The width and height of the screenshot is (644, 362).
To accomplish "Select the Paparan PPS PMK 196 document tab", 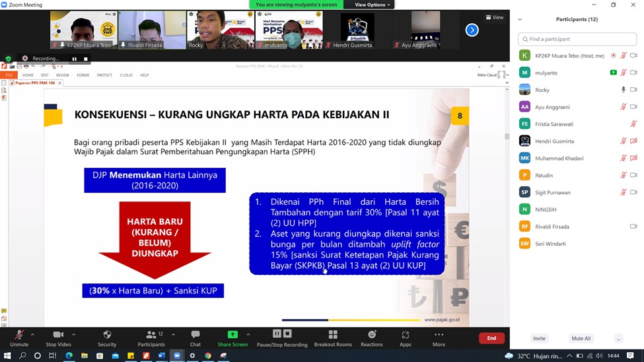I will coord(35,83).
